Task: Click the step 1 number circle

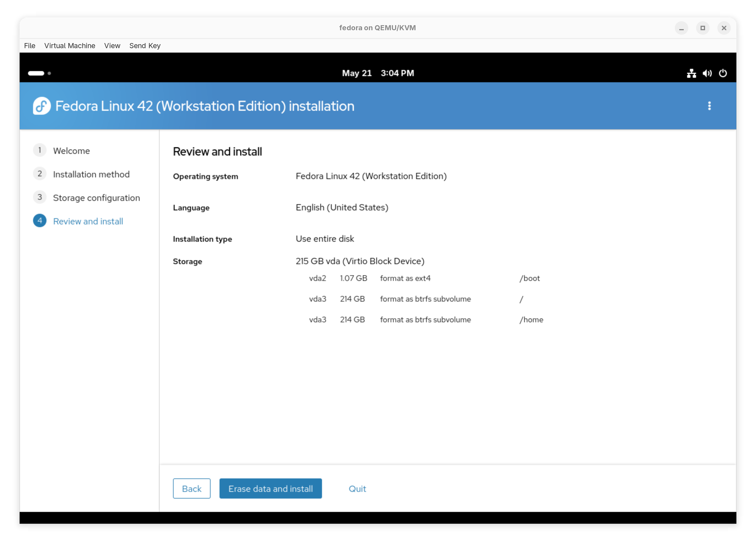Action: tap(40, 150)
